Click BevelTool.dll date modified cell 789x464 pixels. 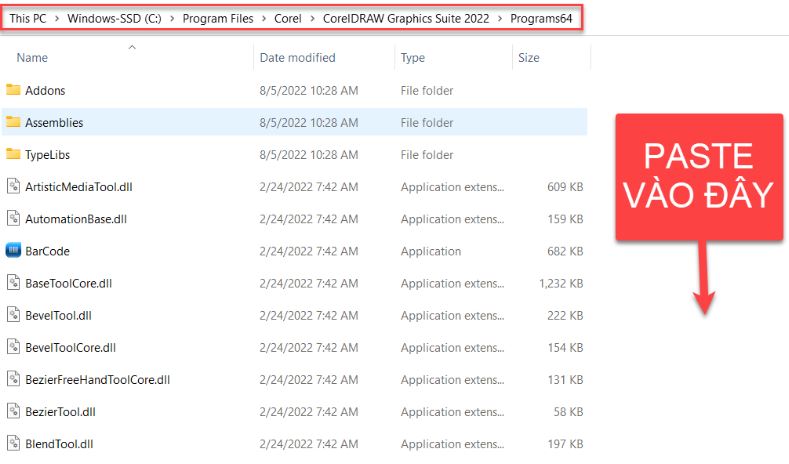[x=309, y=316]
